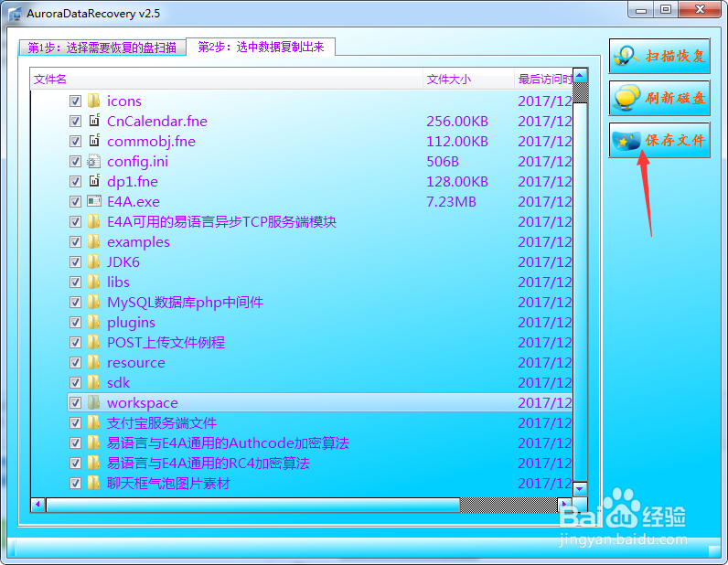Click the 506B size cell
The height and width of the screenshot is (565, 728).
pos(443,162)
